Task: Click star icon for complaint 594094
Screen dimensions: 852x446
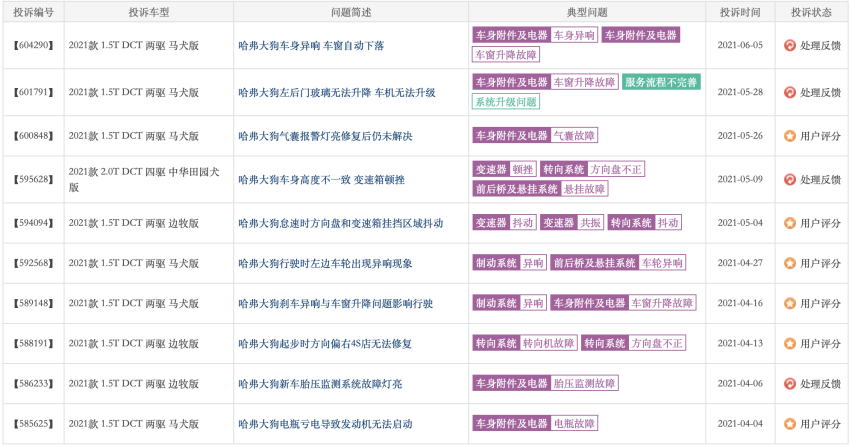Action: (790, 223)
